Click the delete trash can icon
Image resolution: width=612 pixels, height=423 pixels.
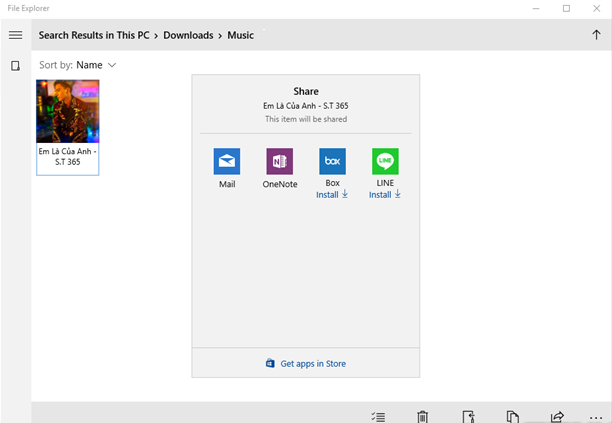tap(422, 416)
